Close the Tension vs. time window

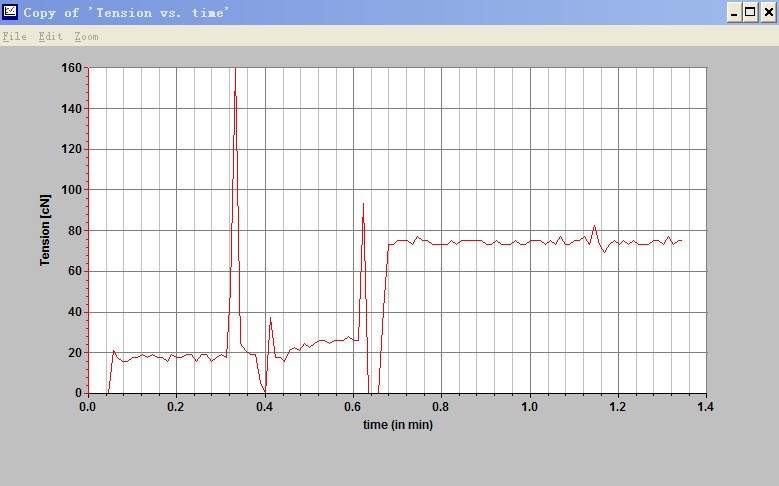(x=767, y=12)
